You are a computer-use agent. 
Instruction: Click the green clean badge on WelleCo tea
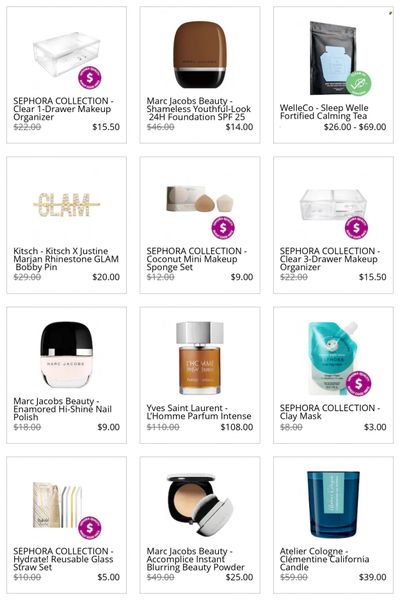point(358,83)
